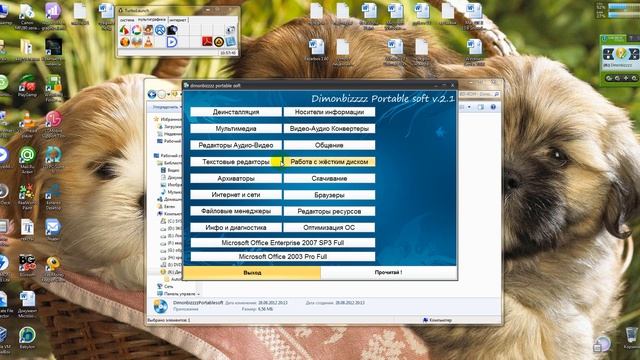Click the CPU meter desktop gadget

pyautogui.click(x=618, y=10)
